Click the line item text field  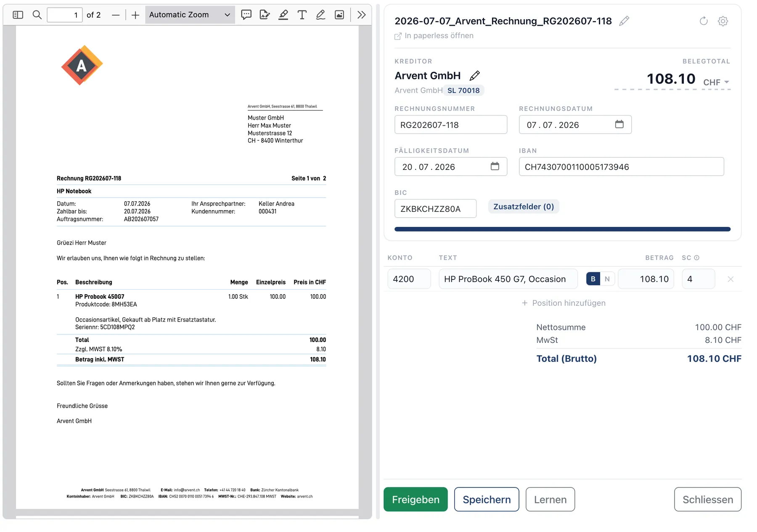pos(508,279)
